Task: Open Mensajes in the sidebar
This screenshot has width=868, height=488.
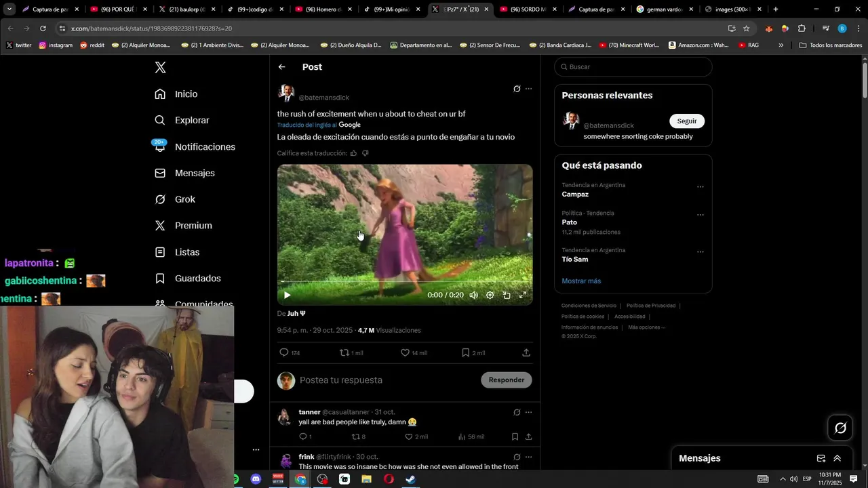Action: (184, 173)
